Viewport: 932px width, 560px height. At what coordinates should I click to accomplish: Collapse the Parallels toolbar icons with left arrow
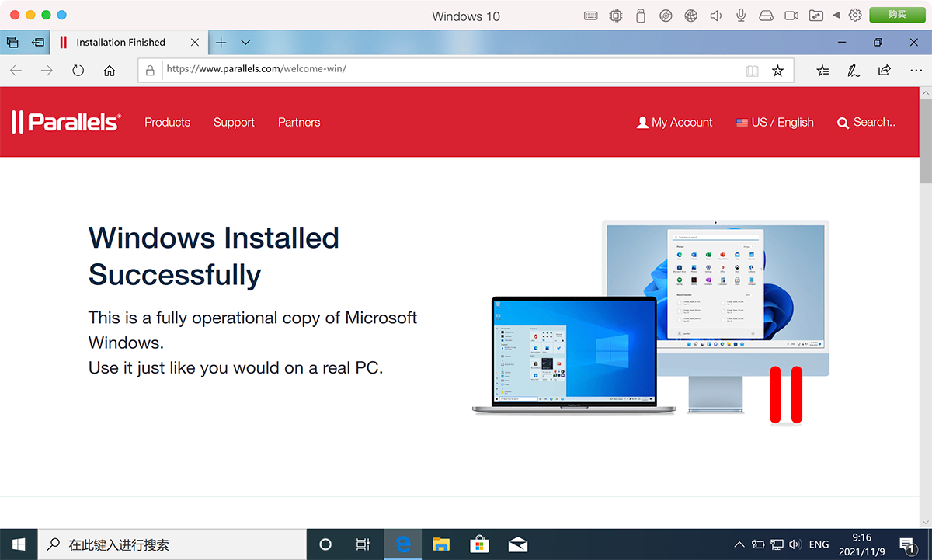pos(836,16)
